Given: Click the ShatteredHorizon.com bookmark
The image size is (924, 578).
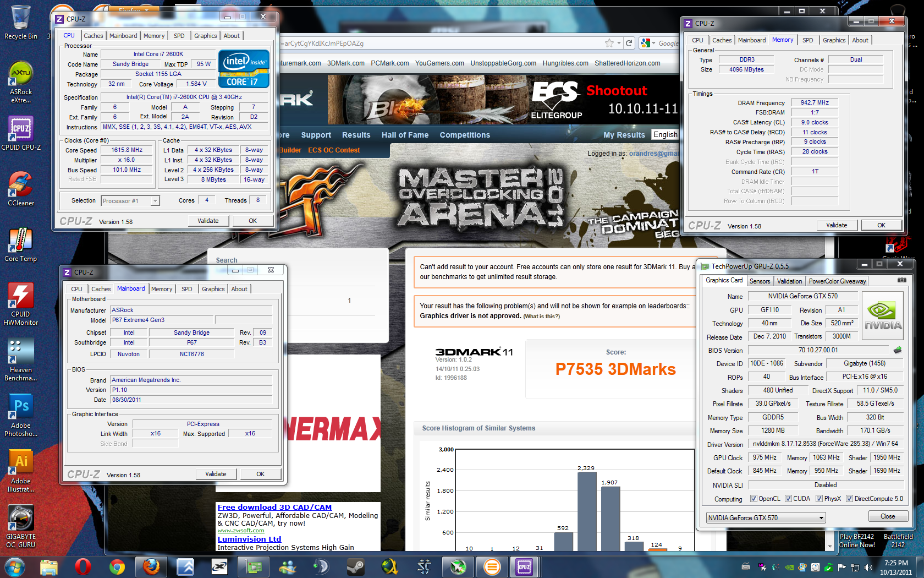Looking at the screenshot, I should tap(628, 63).
